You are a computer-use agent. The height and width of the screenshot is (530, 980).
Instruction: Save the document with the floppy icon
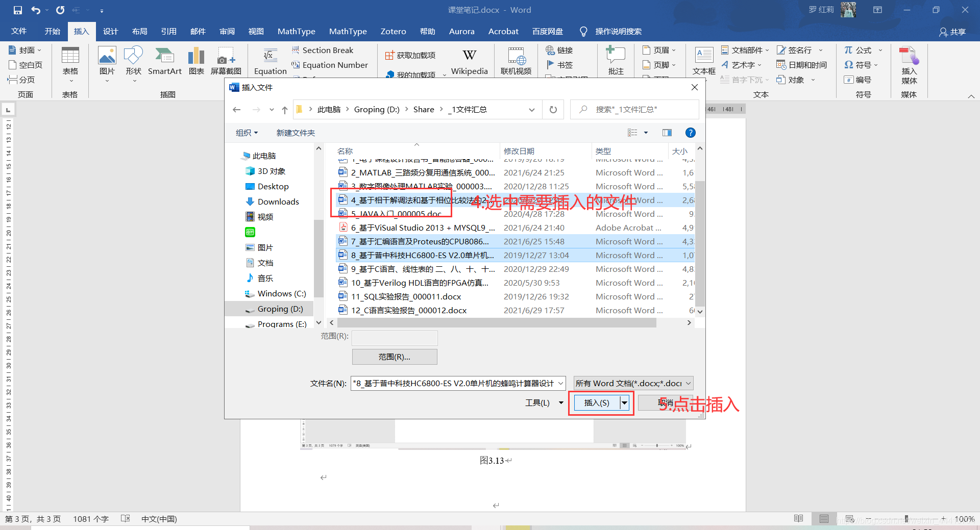[18, 10]
